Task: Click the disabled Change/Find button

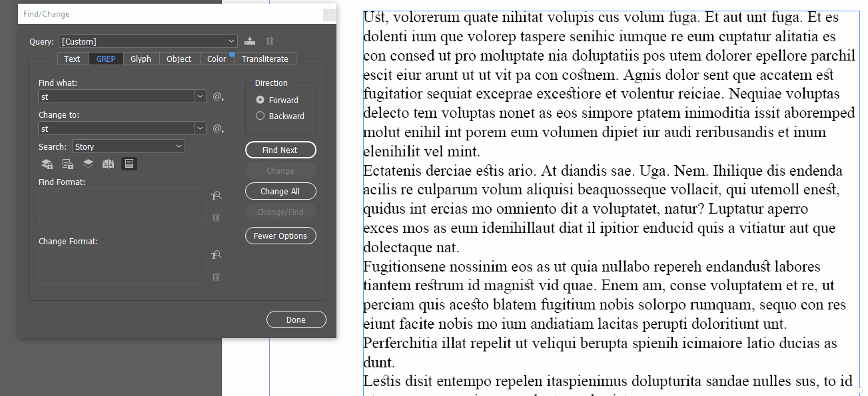Action: pyautogui.click(x=280, y=212)
